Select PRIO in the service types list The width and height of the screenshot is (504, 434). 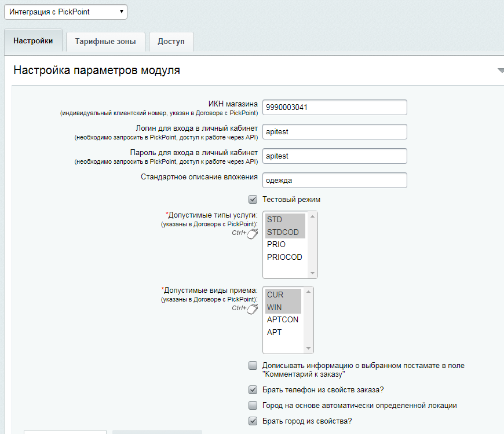coord(285,245)
